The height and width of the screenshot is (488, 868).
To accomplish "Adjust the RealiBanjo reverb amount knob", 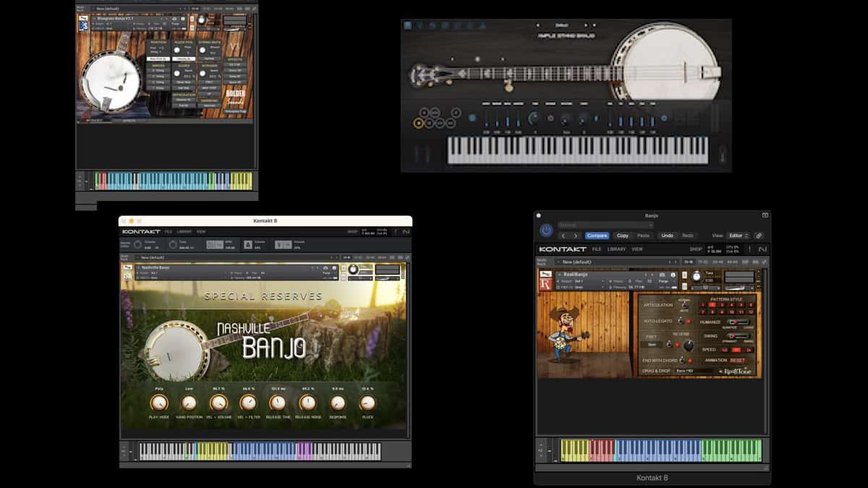I will [689, 346].
